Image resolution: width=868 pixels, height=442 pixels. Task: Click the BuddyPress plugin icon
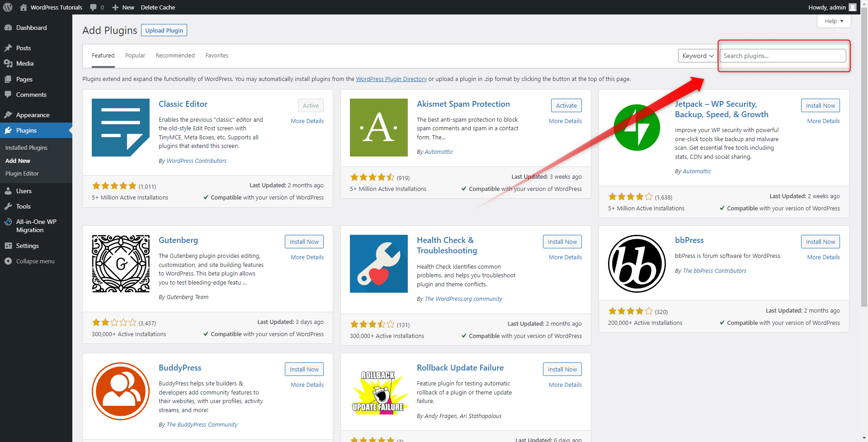(121, 391)
